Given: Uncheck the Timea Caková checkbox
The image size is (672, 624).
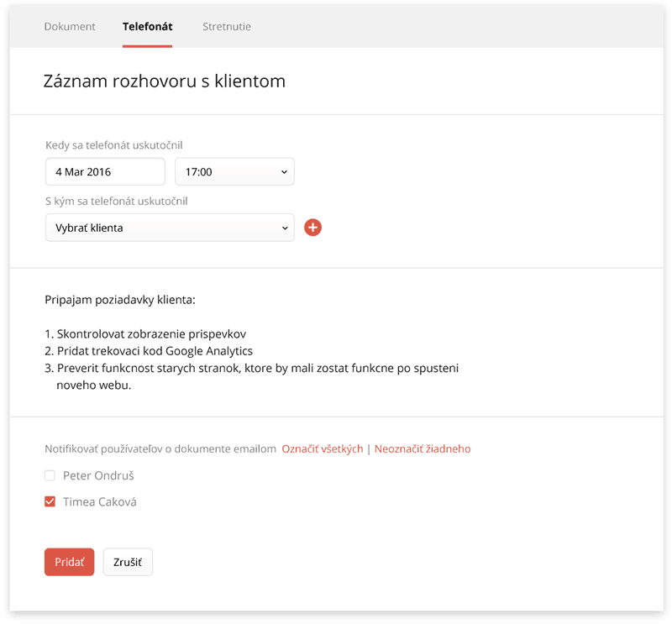Looking at the screenshot, I should [x=50, y=501].
